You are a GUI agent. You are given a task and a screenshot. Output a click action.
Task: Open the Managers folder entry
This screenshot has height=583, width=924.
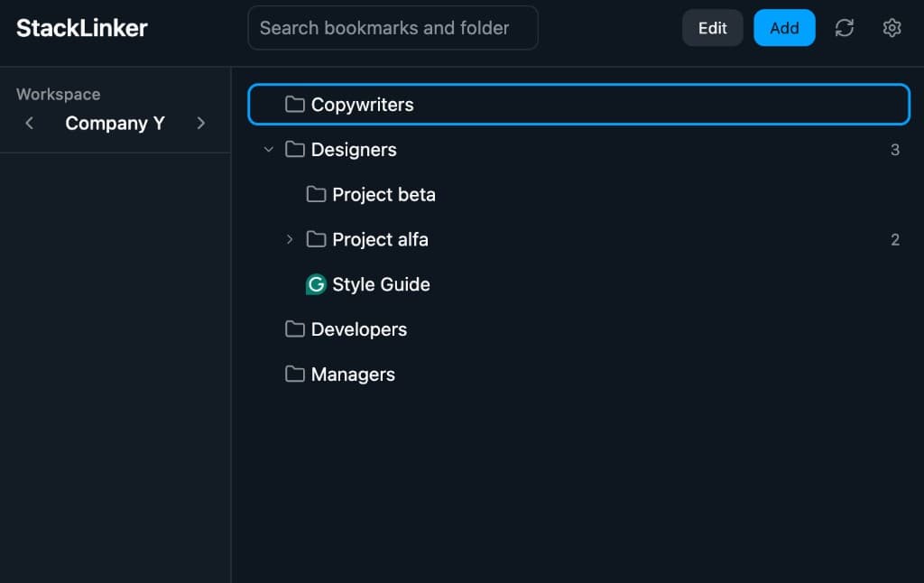coord(352,375)
